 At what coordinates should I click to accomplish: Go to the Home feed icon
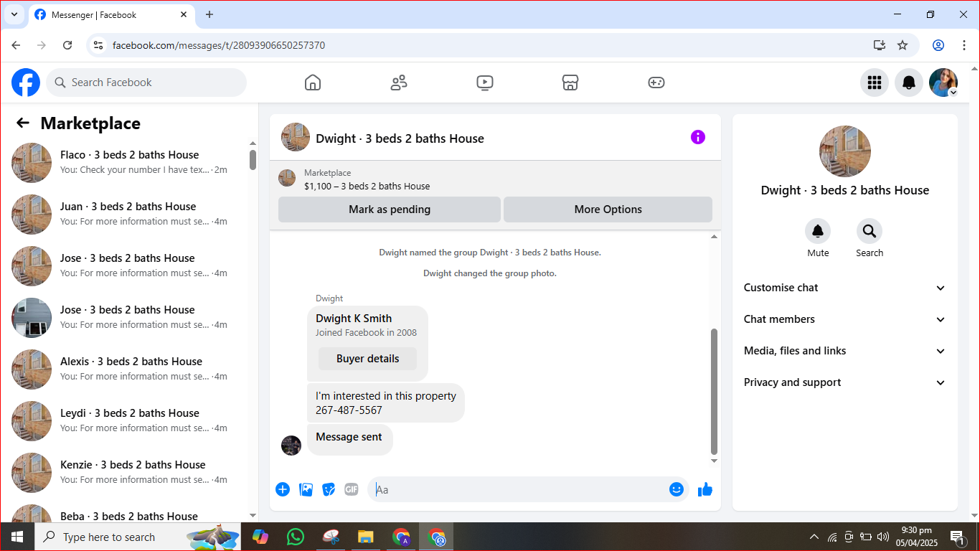point(313,83)
